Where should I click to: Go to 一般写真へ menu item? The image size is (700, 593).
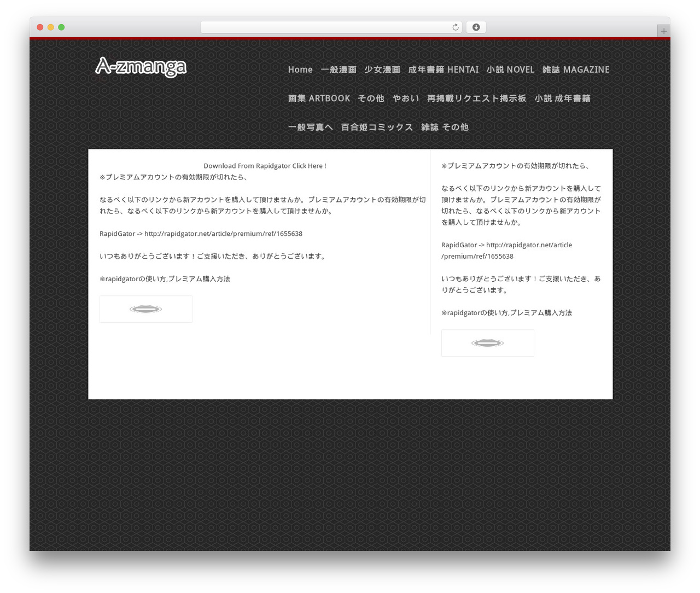(x=311, y=127)
